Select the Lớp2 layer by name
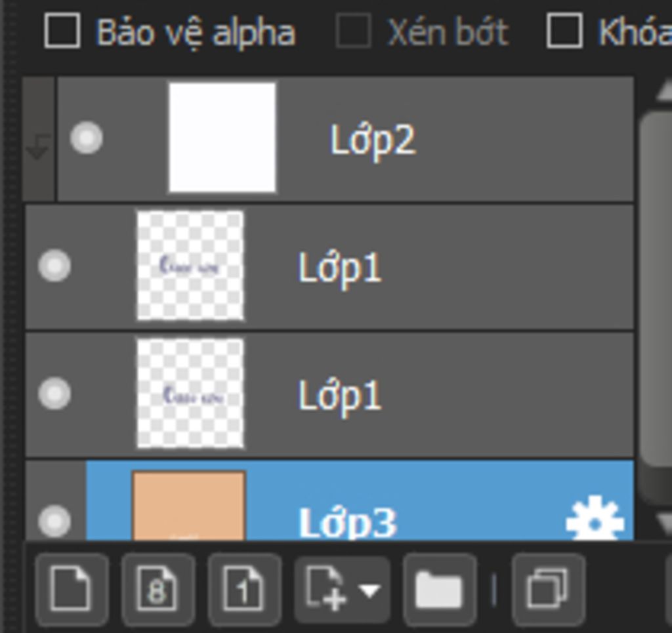Image resolution: width=672 pixels, height=633 pixels. (x=372, y=140)
